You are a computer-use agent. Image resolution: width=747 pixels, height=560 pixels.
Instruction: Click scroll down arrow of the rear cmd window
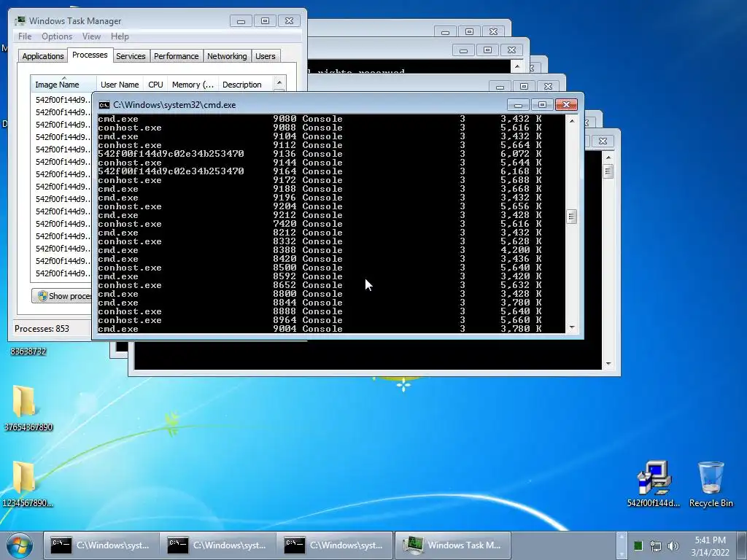[608, 364]
